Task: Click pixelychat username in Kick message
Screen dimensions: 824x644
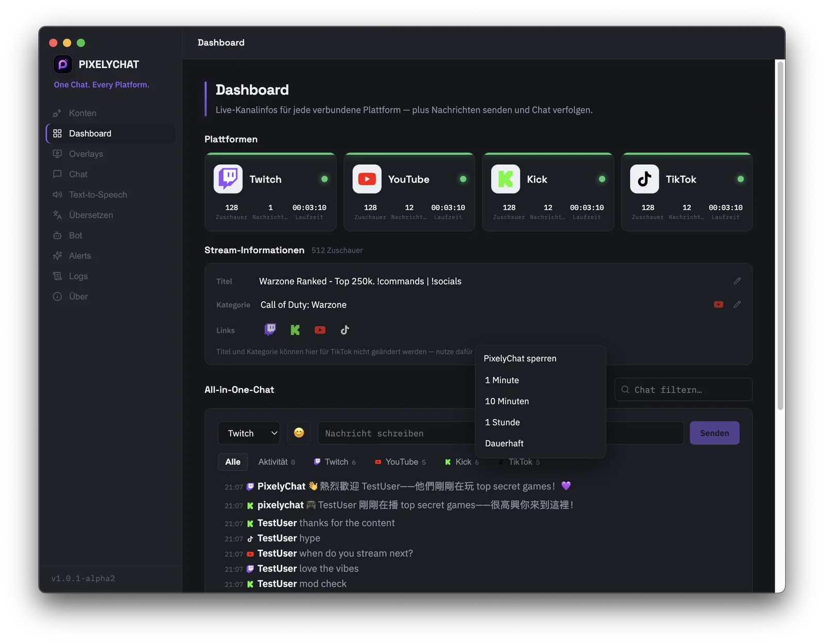Action: (281, 506)
